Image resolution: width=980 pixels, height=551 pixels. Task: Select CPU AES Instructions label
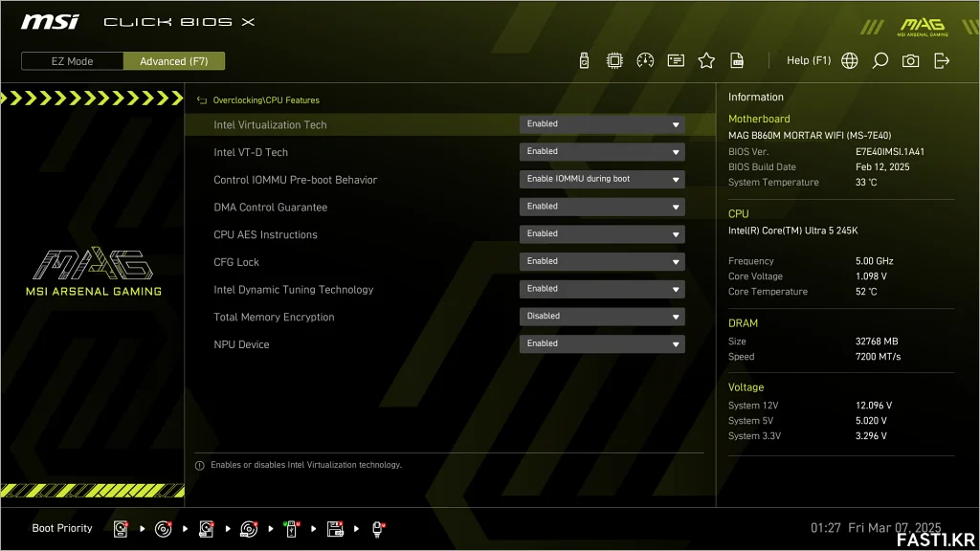[x=265, y=235]
